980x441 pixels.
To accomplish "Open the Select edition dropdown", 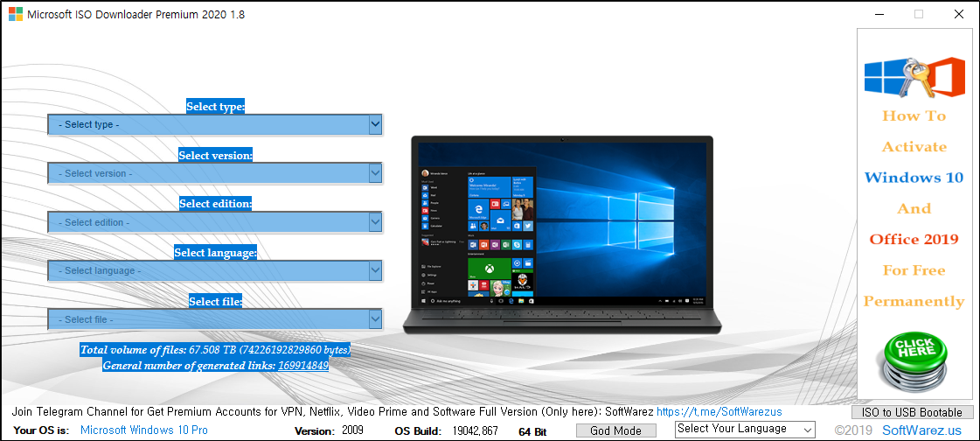I will click(x=214, y=222).
